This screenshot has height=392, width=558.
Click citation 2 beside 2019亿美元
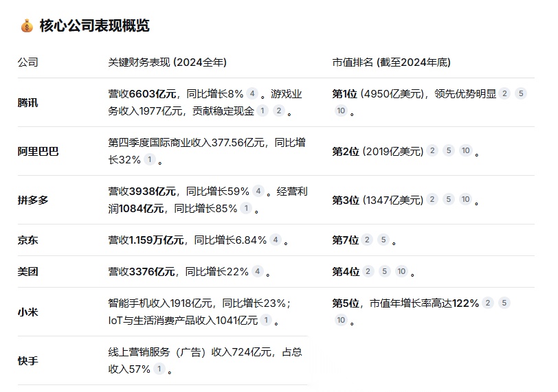(x=432, y=150)
